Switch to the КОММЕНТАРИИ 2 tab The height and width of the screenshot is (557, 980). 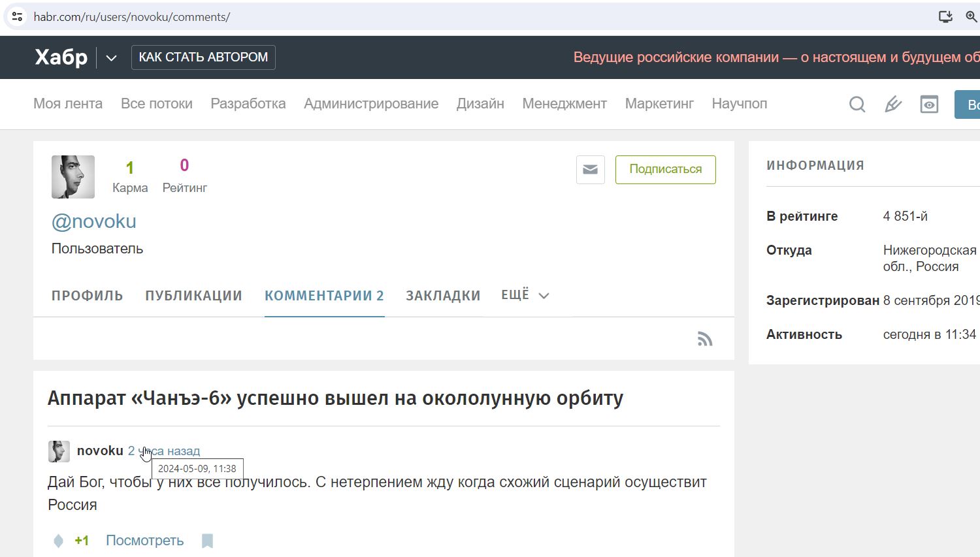click(x=324, y=296)
